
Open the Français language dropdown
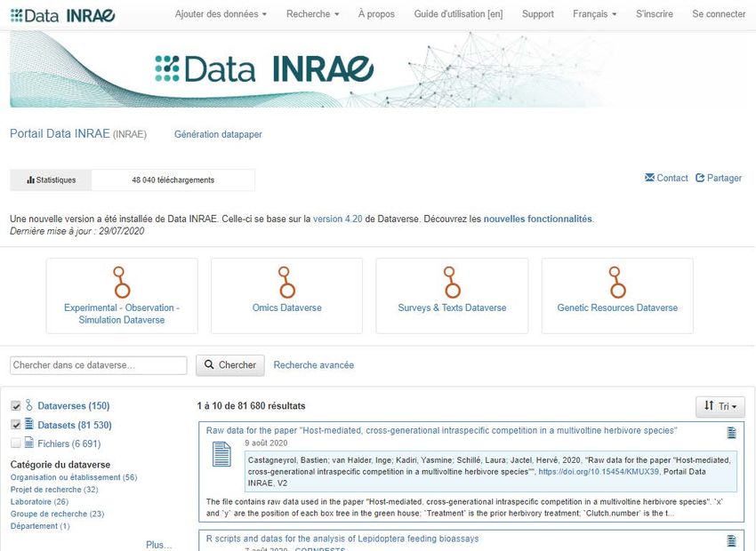tap(594, 14)
